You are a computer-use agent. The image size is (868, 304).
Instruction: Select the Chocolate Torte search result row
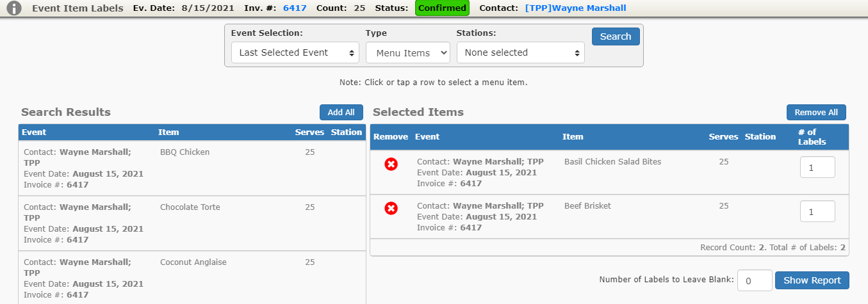pyautogui.click(x=192, y=223)
